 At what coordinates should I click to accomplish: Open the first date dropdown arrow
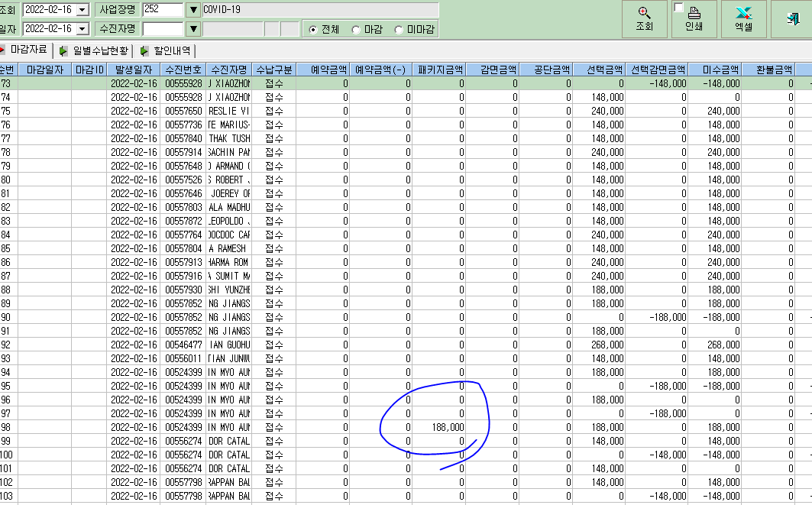coord(82,10)
